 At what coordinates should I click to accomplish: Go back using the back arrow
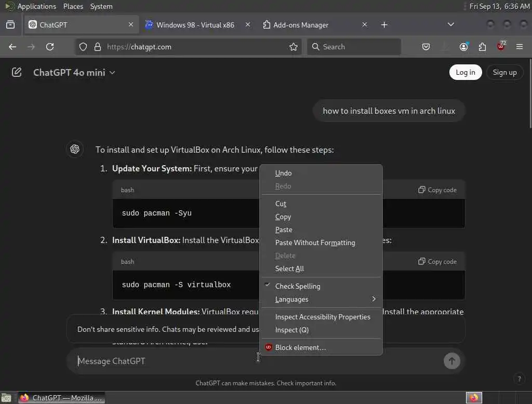pos(12,47)
